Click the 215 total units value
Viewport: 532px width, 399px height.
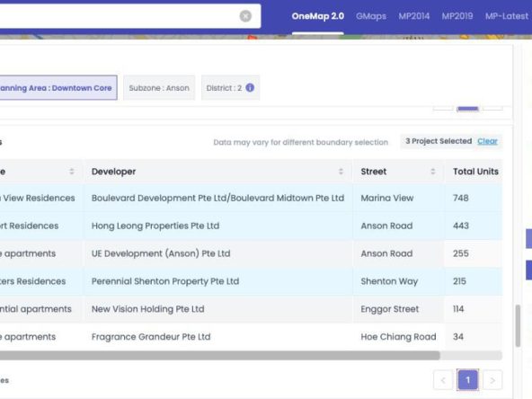click(x=459, y=281)
